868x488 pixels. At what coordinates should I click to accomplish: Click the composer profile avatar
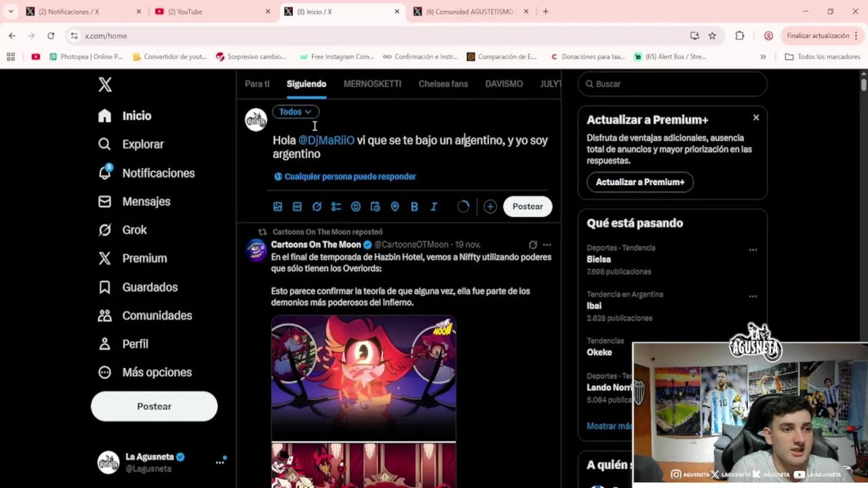pyautogui.click(x=256, y=119)
